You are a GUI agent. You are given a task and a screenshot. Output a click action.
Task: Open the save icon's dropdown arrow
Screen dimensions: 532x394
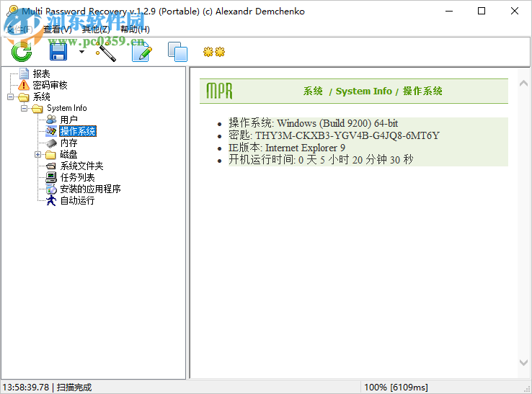(x=81, y=52)
